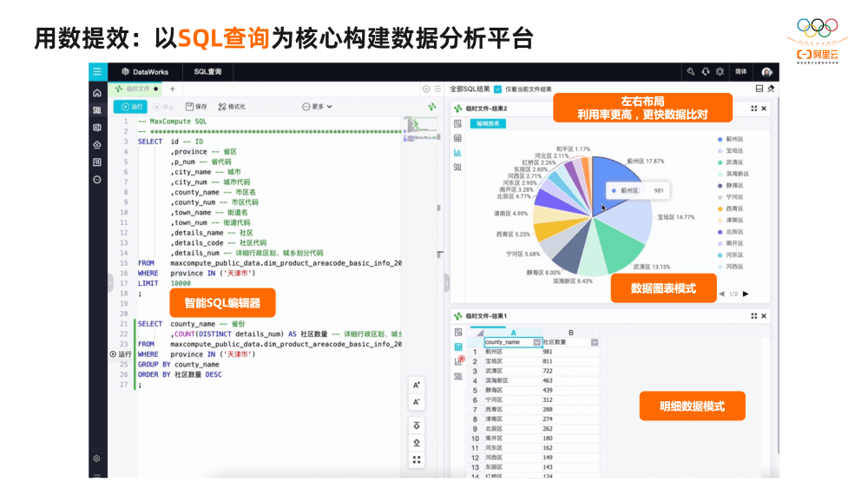Select bar chart view icon in 结果2 panel
The height and width of the screenshot is (489, 868).
click(457, 152)
